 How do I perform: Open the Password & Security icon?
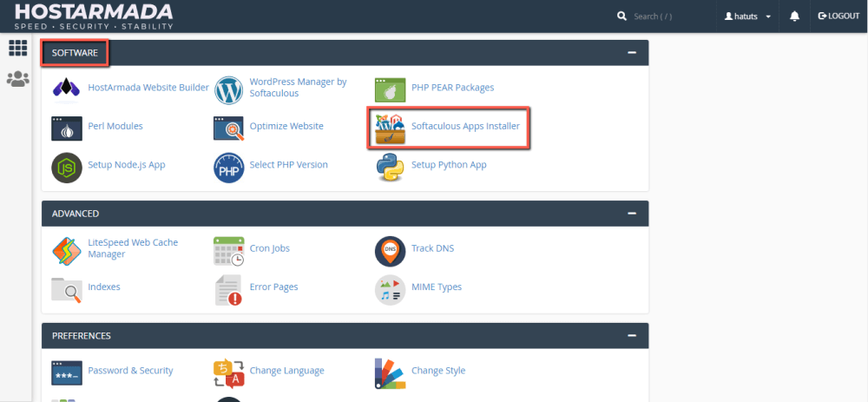point(67,372)
